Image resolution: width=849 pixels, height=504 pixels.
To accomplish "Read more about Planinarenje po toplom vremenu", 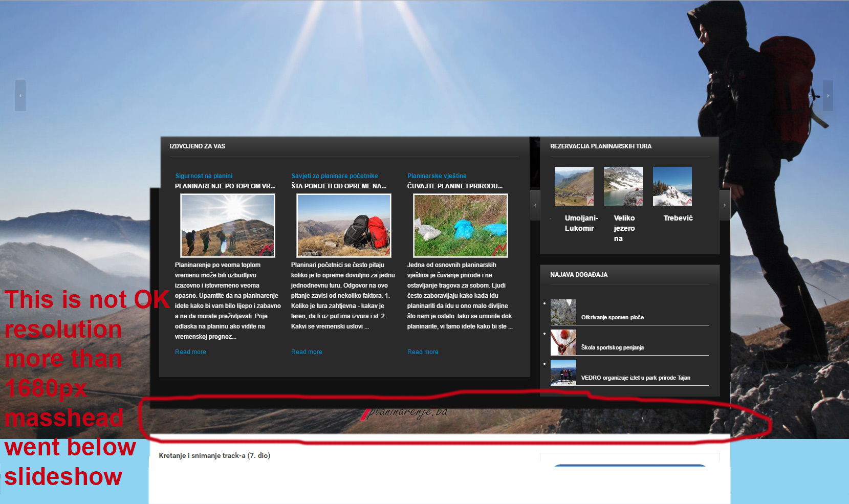I will point(190,352).
